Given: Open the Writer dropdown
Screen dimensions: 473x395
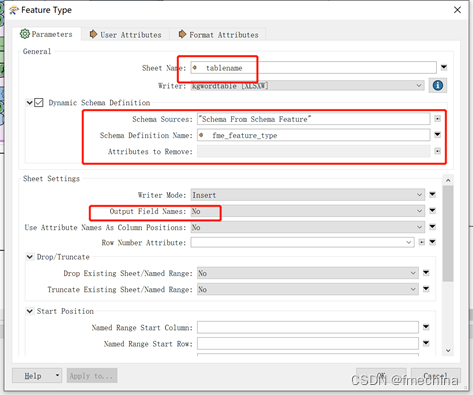Looking at the screenshot, I should pos(307,86).
